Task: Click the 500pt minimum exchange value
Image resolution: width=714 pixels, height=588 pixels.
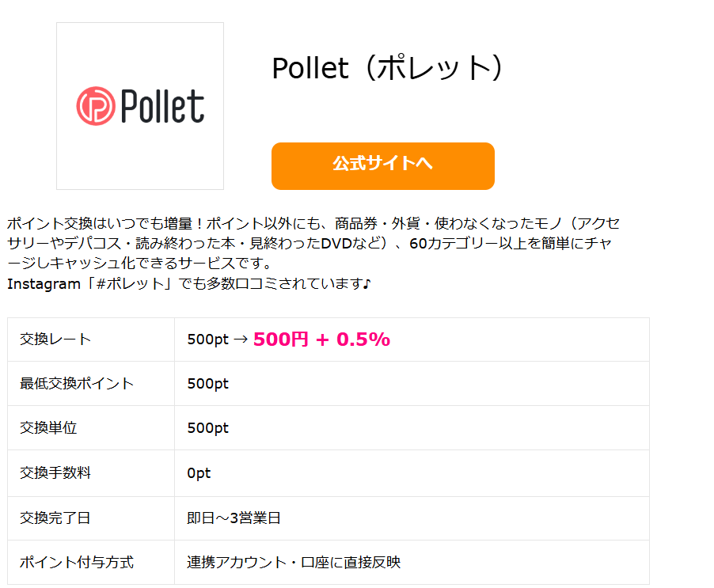Action: 207,384
